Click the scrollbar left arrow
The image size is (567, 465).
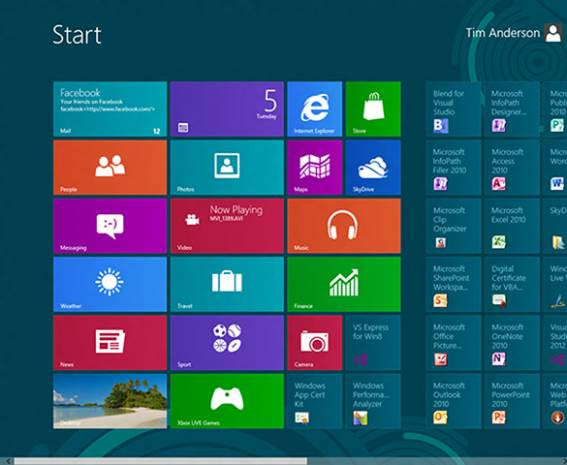pos(8,461)
